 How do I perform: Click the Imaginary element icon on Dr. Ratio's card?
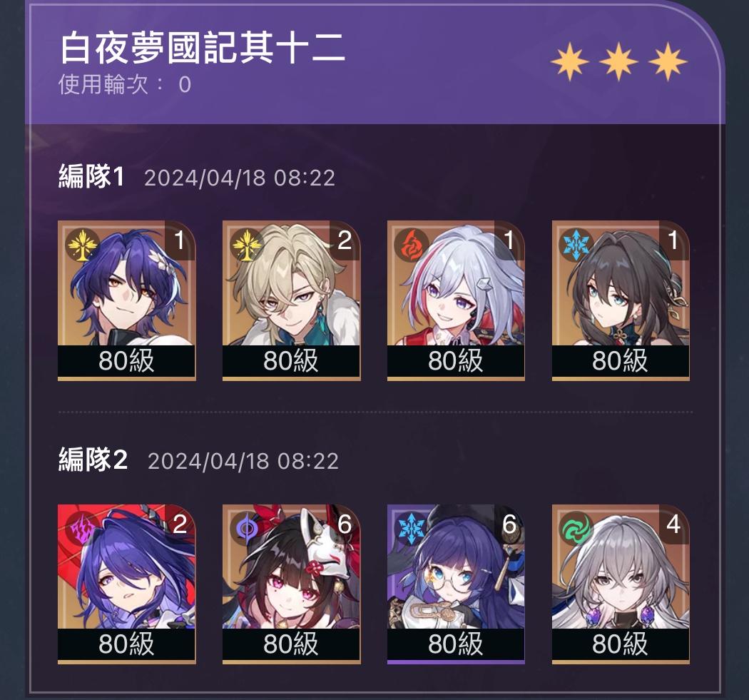[x=83, y=245]
